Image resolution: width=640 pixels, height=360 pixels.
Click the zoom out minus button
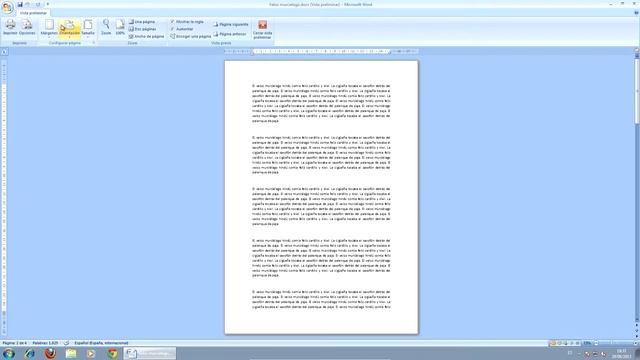click(596, 343)
